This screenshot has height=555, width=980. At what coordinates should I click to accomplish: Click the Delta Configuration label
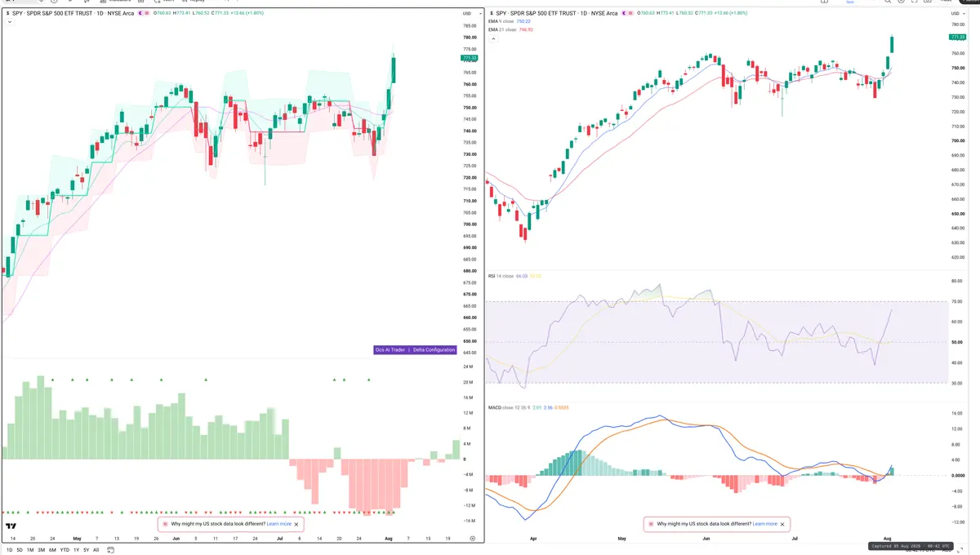click(x=434, y=349)
